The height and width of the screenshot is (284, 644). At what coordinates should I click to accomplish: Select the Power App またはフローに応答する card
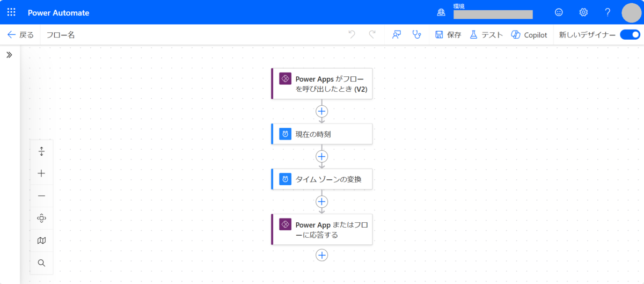tap(321, 229)
